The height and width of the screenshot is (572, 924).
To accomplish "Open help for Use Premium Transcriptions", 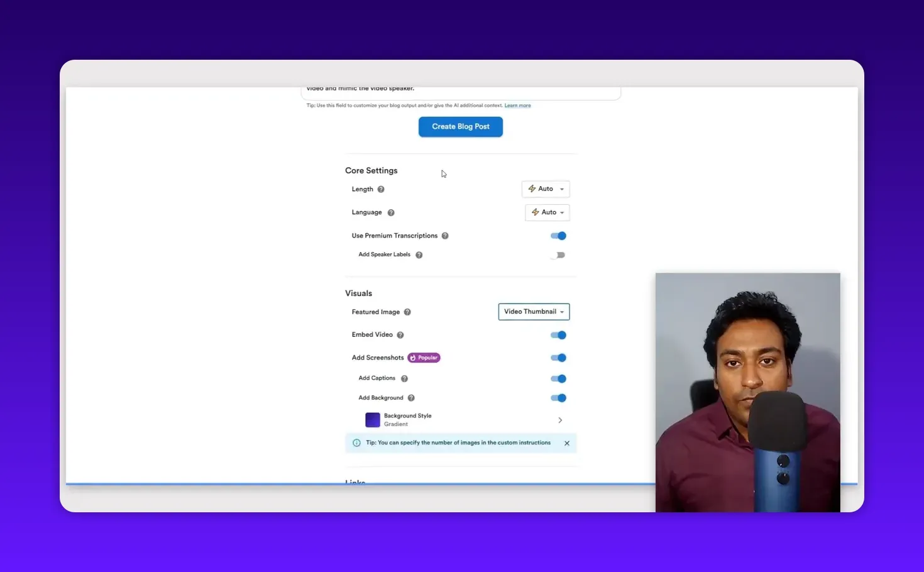I will click(445, 235).
